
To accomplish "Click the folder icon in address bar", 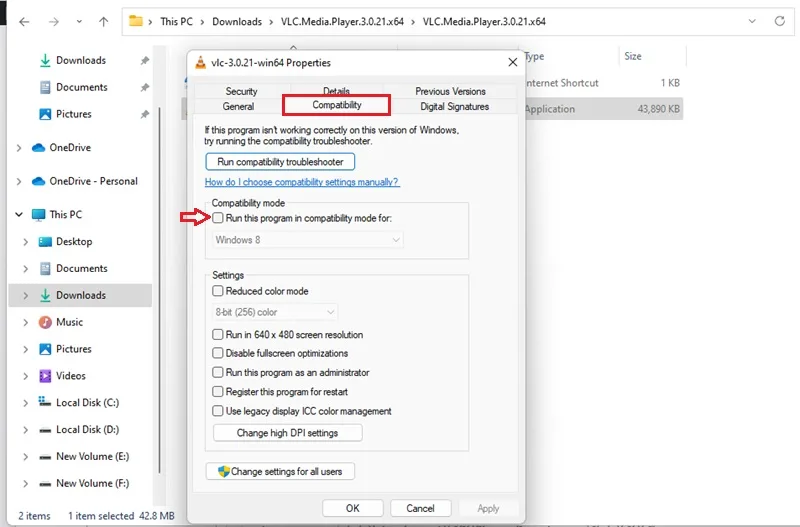I will point(136,21).
